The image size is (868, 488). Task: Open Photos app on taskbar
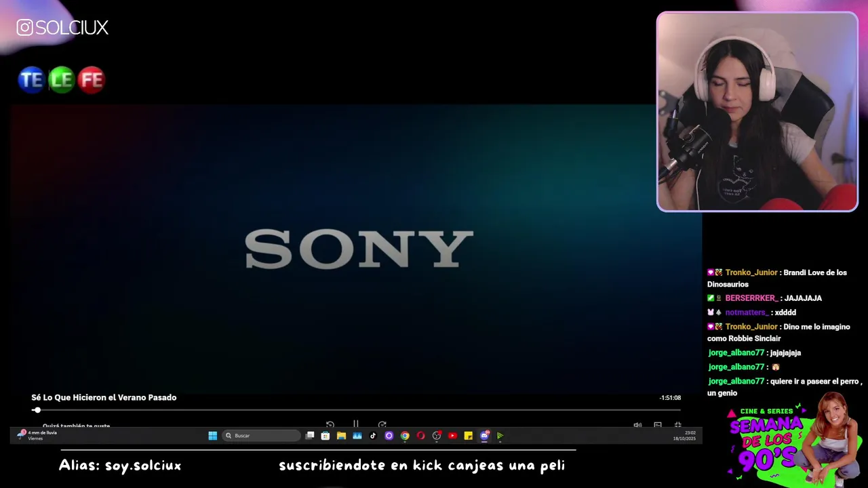coord(357,436)
